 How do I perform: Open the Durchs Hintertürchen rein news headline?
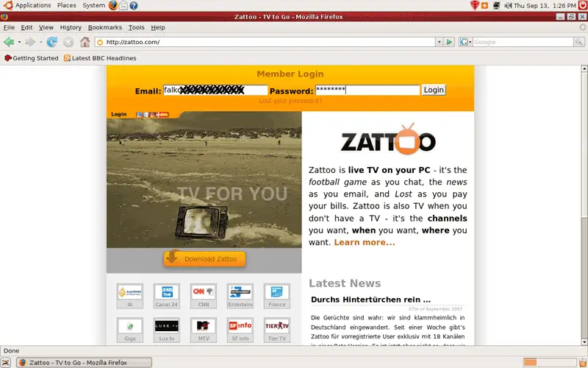(x=370, y=300)
